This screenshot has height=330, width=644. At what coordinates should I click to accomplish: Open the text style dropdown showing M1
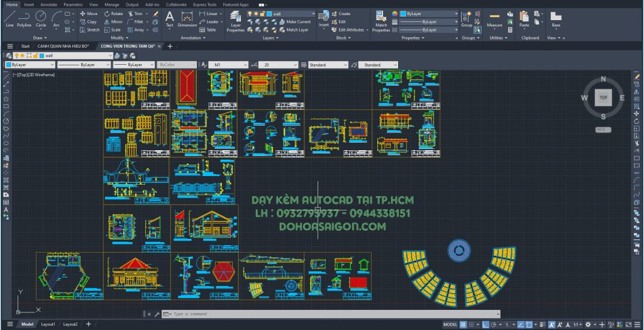[228, 65]
